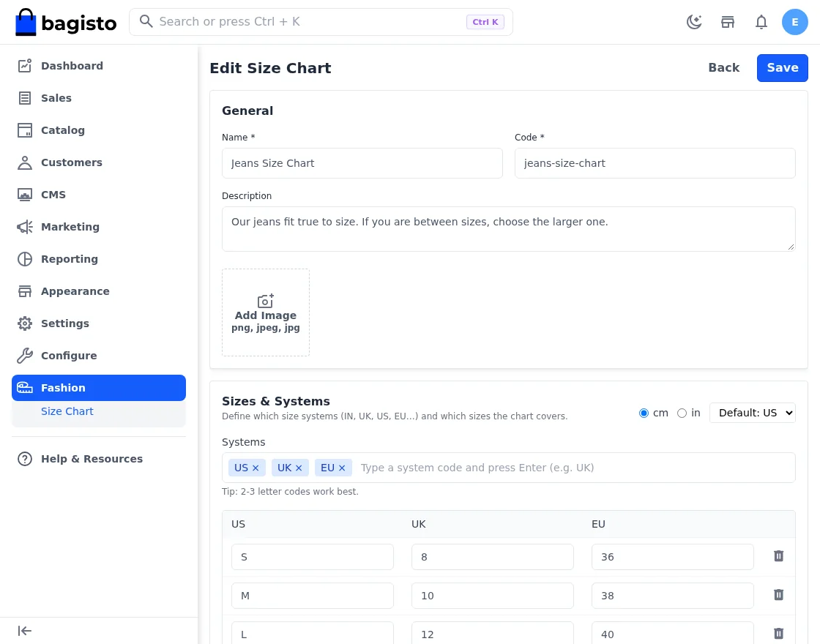820x644 pixels.
Task: Click the Ctrl K shortcut badge
Action: [x=485, y=22]
